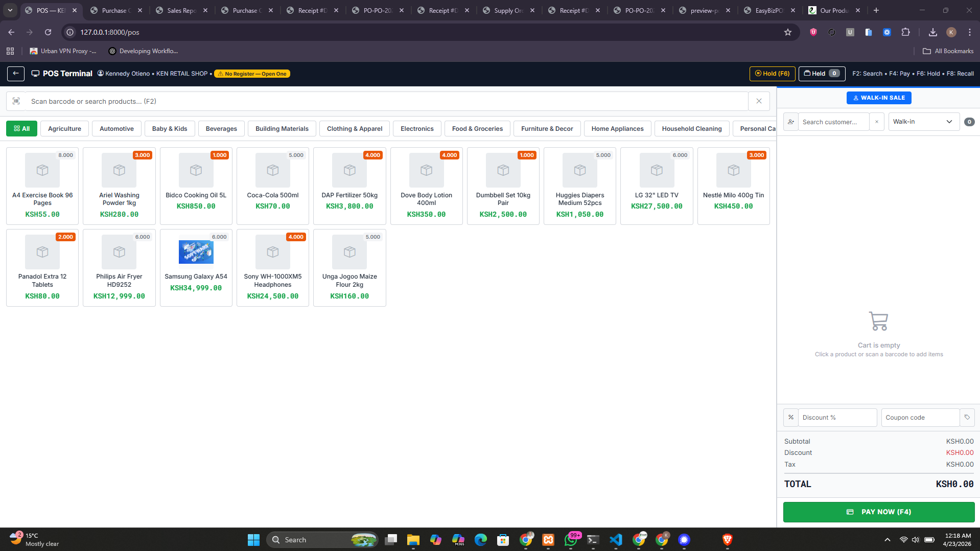Add Bidco Cooking Oil 5L to cart
980x551 pixels.
point(196,186)
